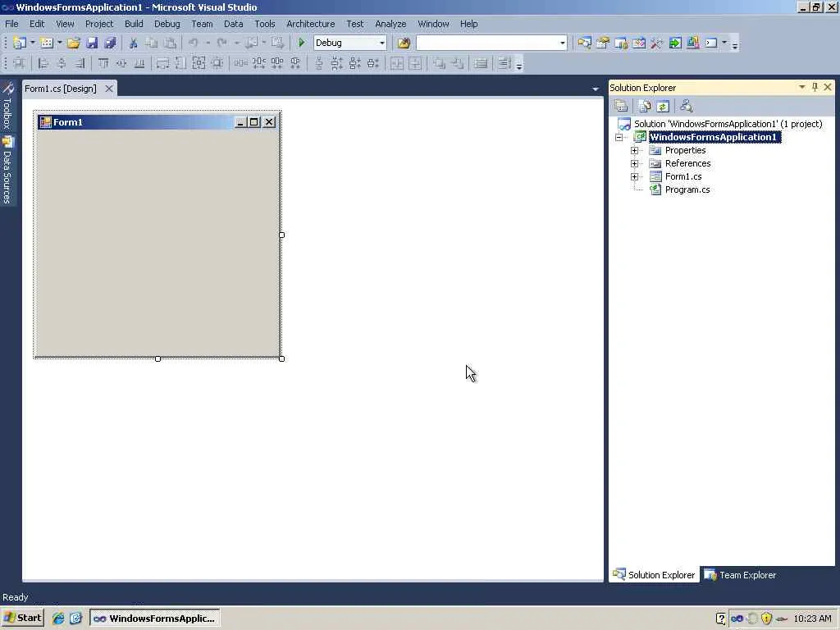Click the Align Bottoms layout icon
This screenshot has width=840, height=630.
(x=139, y=63)
